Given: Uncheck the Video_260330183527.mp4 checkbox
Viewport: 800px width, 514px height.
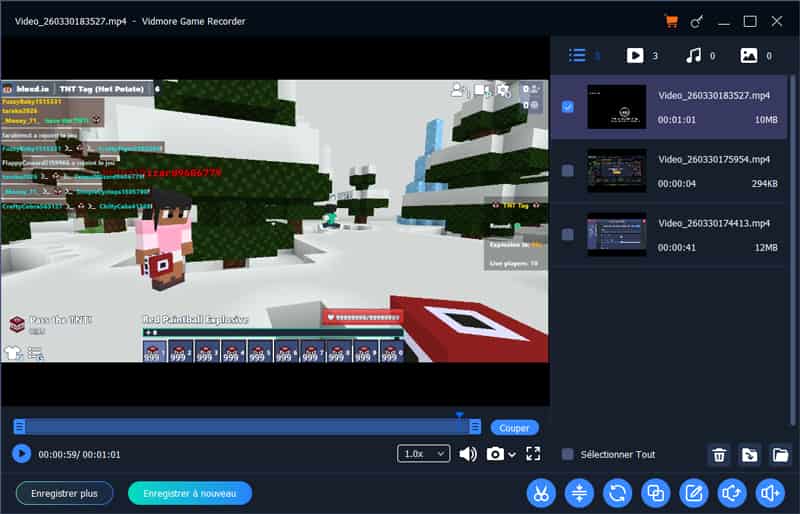Looking at the screenshot, I should (568, 107).
